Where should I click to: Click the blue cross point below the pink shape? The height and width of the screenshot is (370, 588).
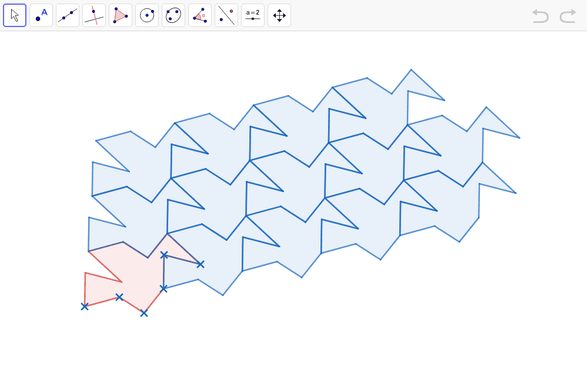pos(143,313)
